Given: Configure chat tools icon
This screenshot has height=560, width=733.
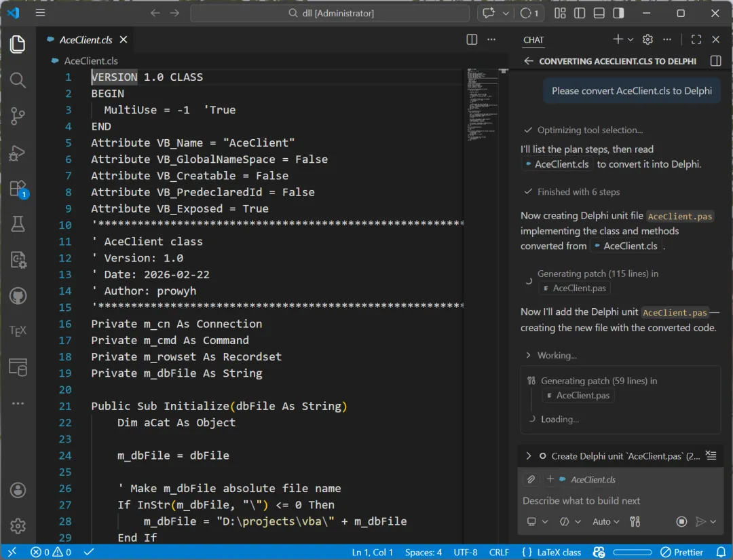Looking at the screenshot, I should [635, 521].
